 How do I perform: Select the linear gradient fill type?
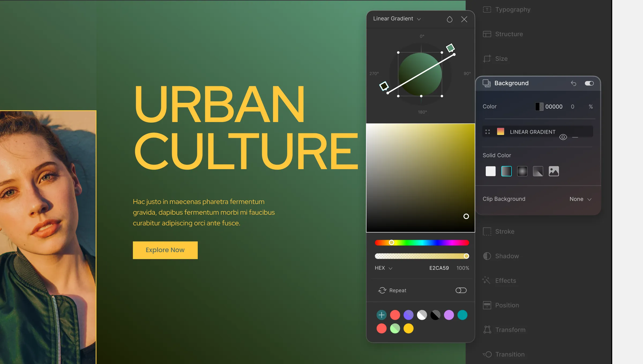pos(506,171)
